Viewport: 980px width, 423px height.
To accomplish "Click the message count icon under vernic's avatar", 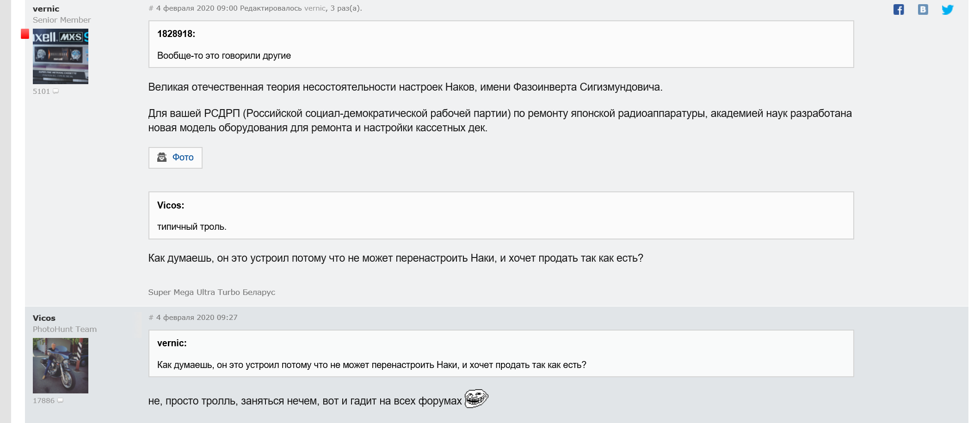I will (x=56, y=92).
